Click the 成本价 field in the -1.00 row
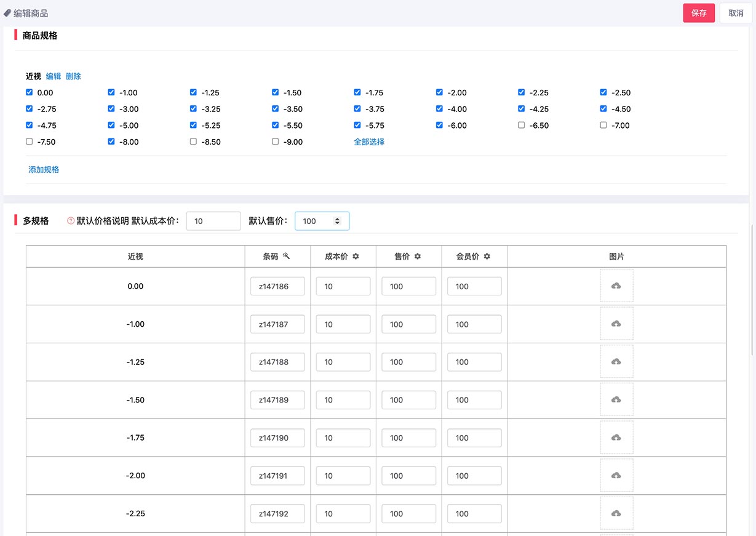The height and width of the screenshot is (536, 756). 343,324
